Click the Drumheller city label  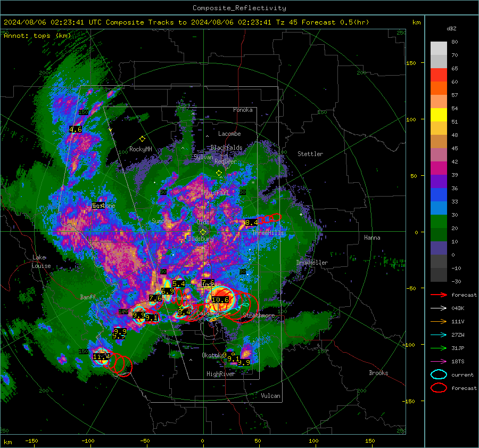click(x=312, y=263)
